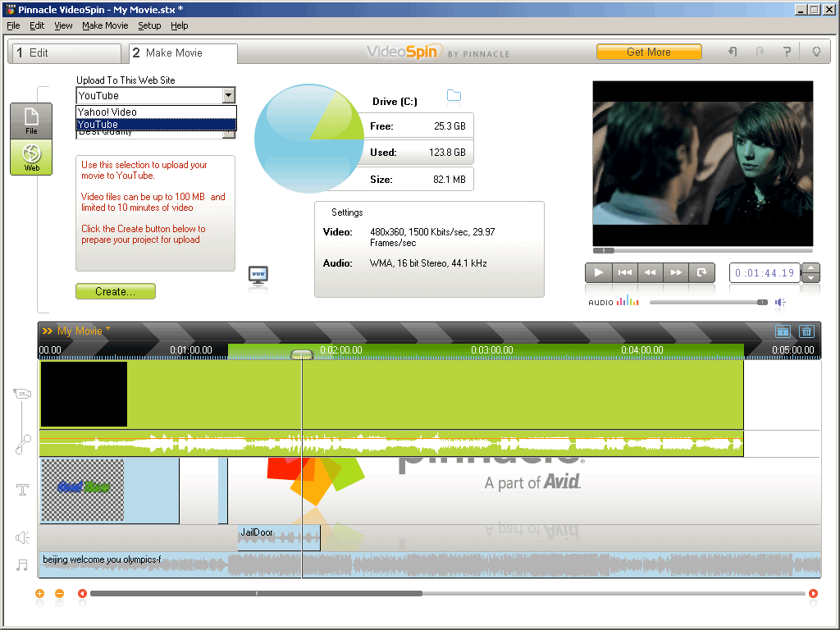This screenshot has width=840, height=630.
Task: Open the help question mark icon
Action: (787, 52)
